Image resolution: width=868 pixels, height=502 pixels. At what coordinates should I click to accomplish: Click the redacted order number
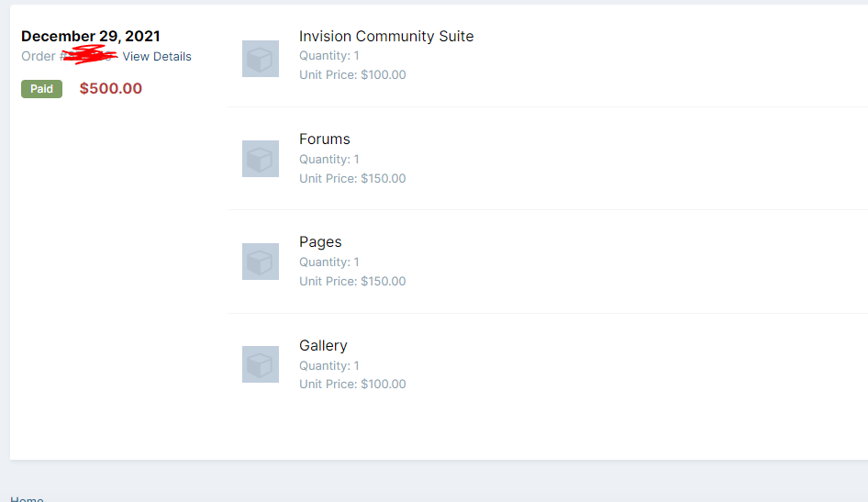pos(90,56)
